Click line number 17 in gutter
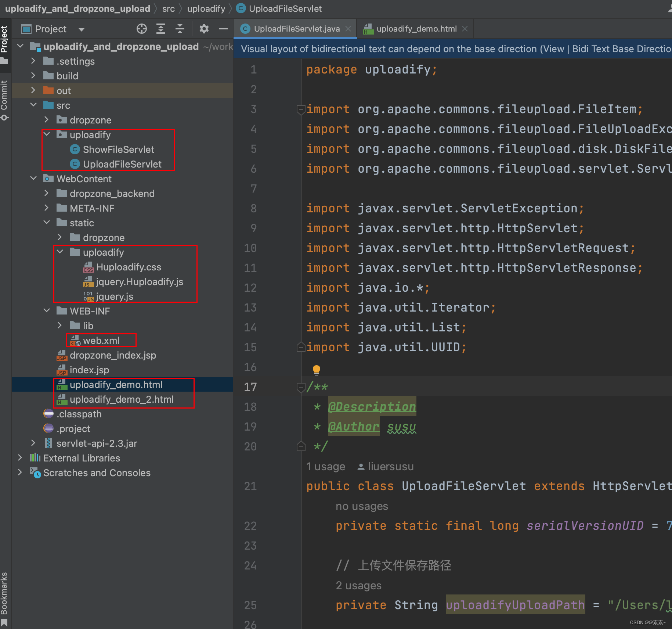 [250, 387]
